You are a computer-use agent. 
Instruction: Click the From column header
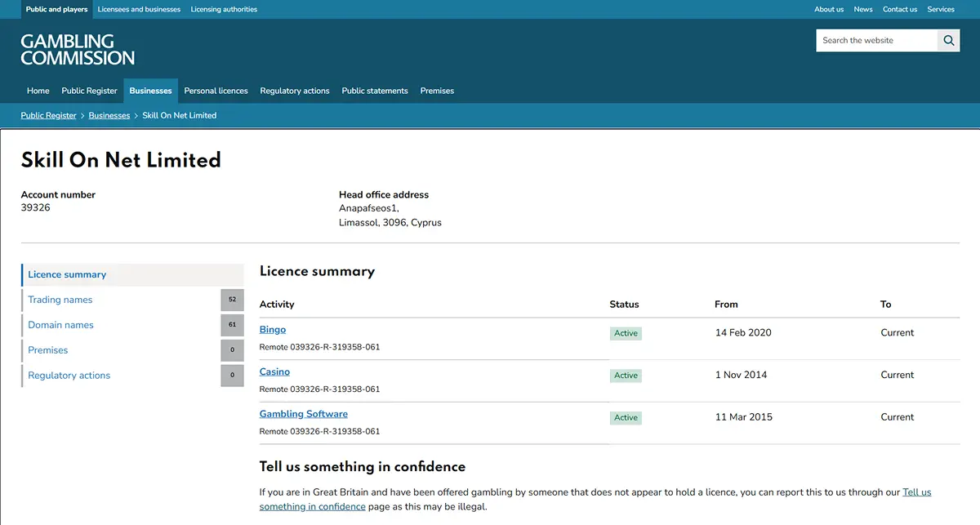coord(726,304)
